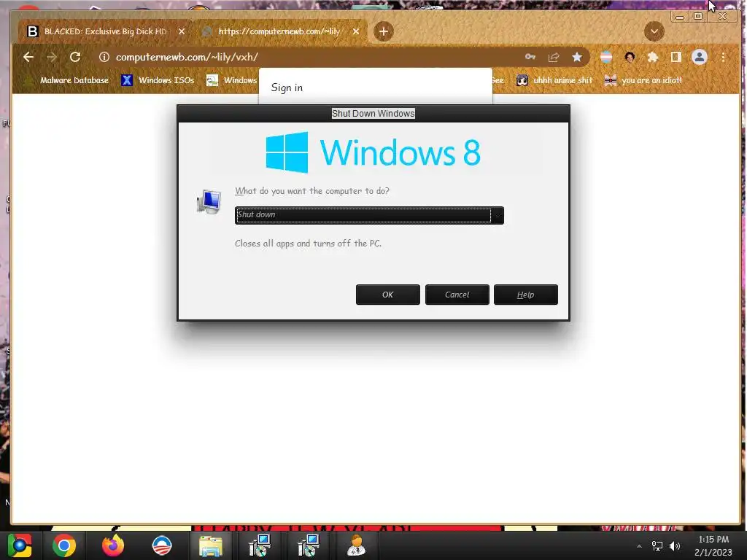The width and height of the screenshot is (747, 560).
Task: Launch Firefox from the taskbar
Action: click(x=113, y=545)
